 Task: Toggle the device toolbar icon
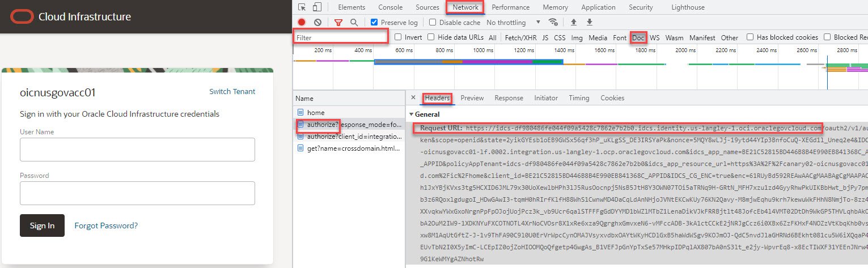pos(317,7)
